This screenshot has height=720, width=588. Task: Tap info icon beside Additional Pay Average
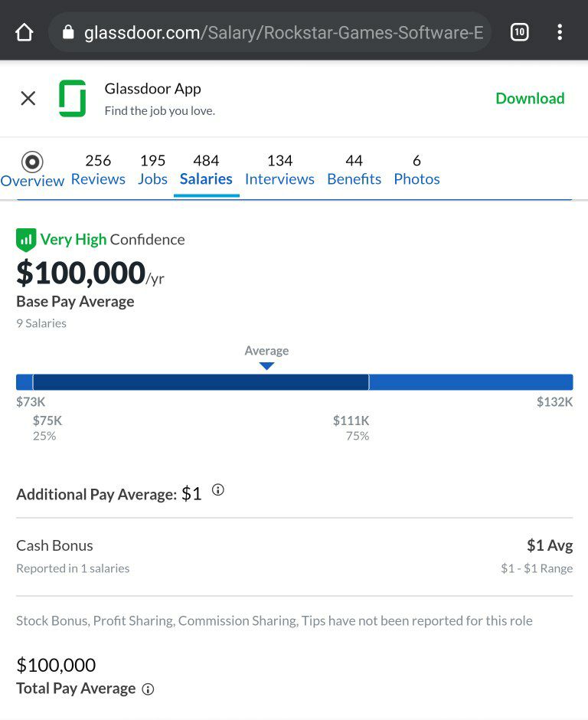point(218,490)
